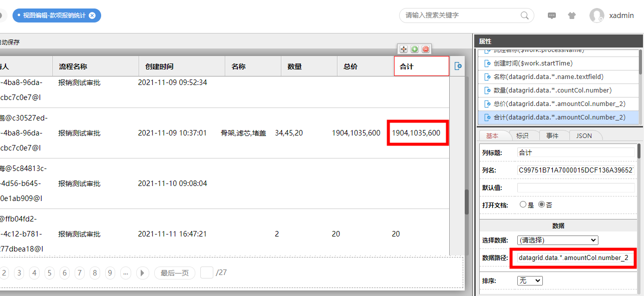The width and height of the screenshot is (644, 296).
Task: Click the move column icon above 合计
Action: click(x=403, y=49)
